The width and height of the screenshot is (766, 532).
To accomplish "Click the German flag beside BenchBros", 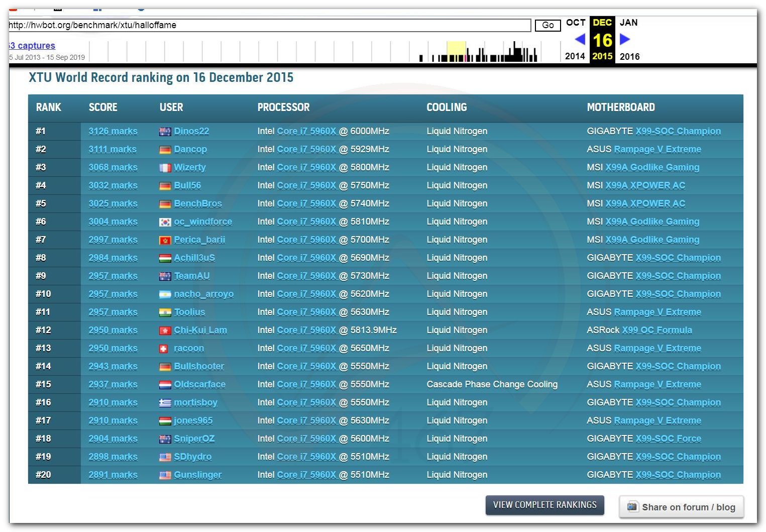I will point(165,204).
